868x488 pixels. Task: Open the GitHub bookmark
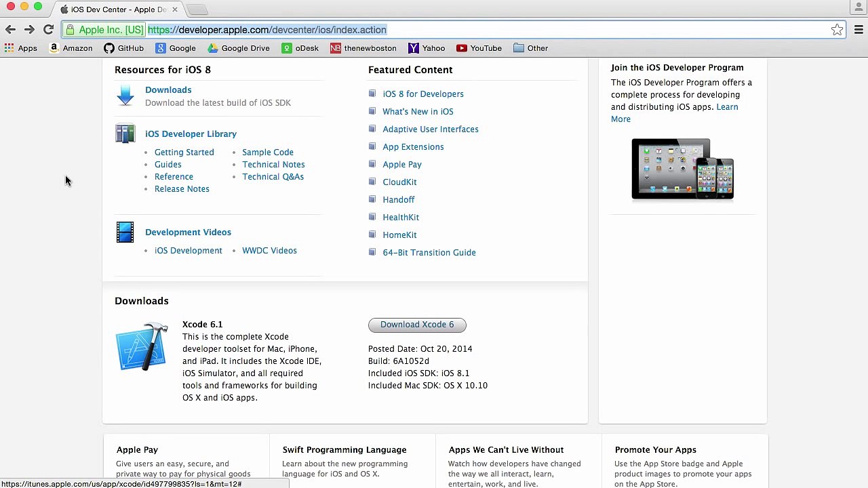tap(123, 48)
